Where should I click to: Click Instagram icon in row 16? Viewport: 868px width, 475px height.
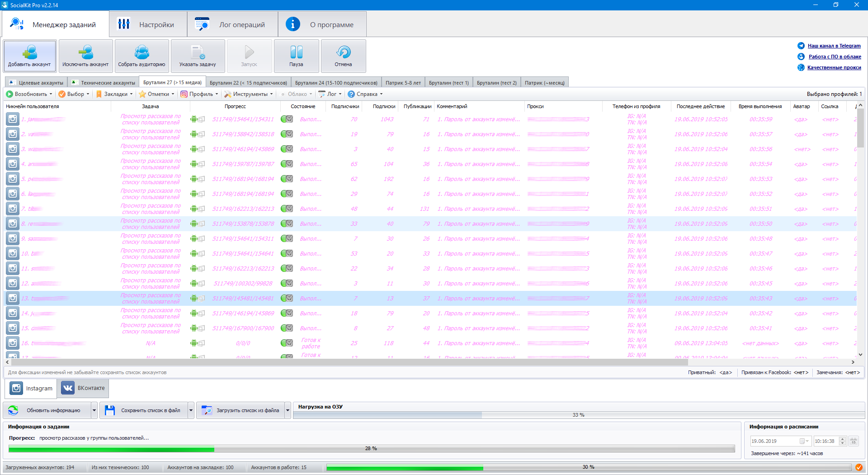13,343
